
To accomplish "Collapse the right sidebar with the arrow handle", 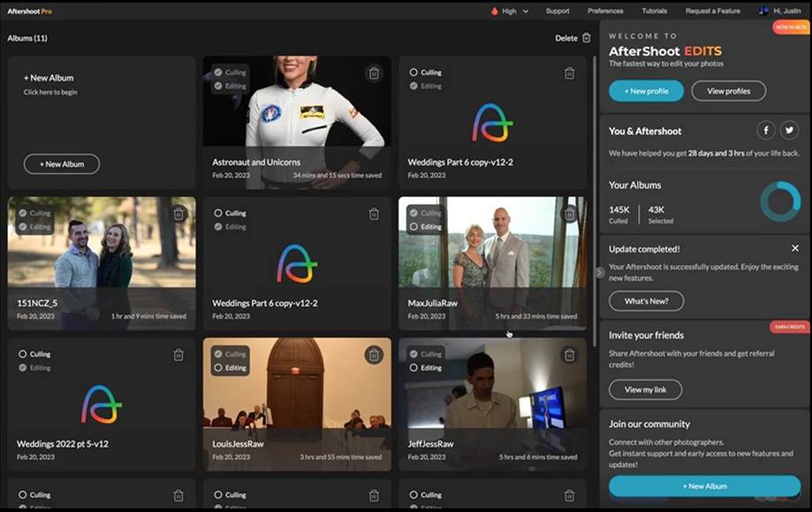I will (x=599, y=273).
